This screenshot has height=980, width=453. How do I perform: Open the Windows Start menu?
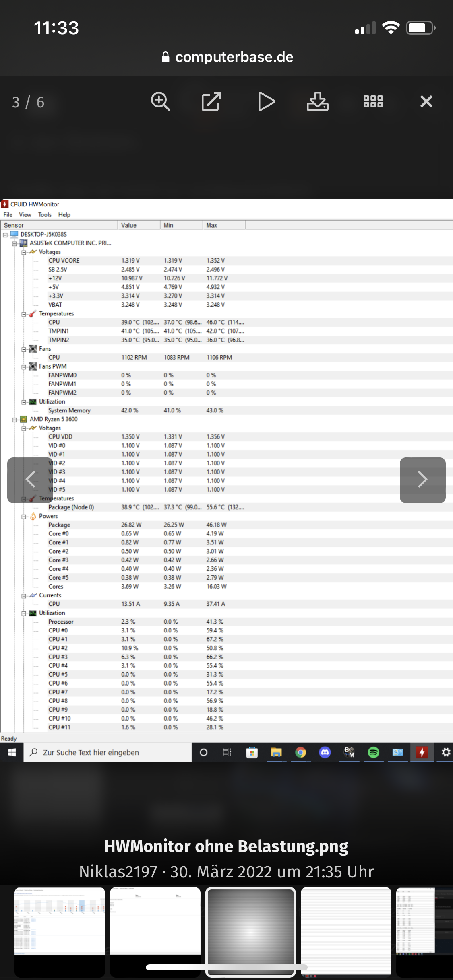pyautogui.click(x=12, y=752)
